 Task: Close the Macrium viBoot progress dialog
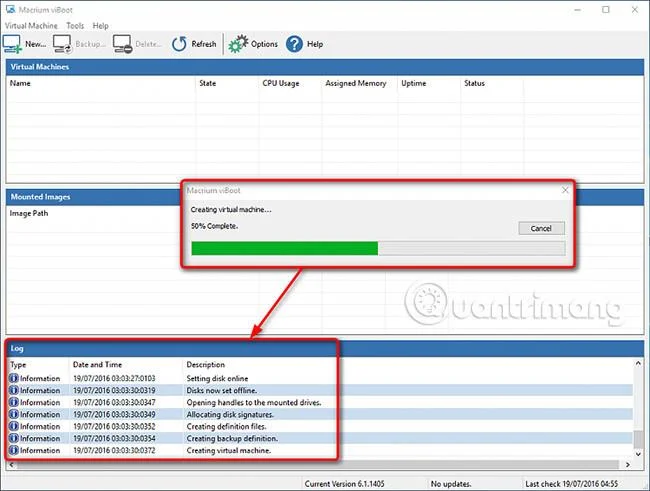coord(565,190)
